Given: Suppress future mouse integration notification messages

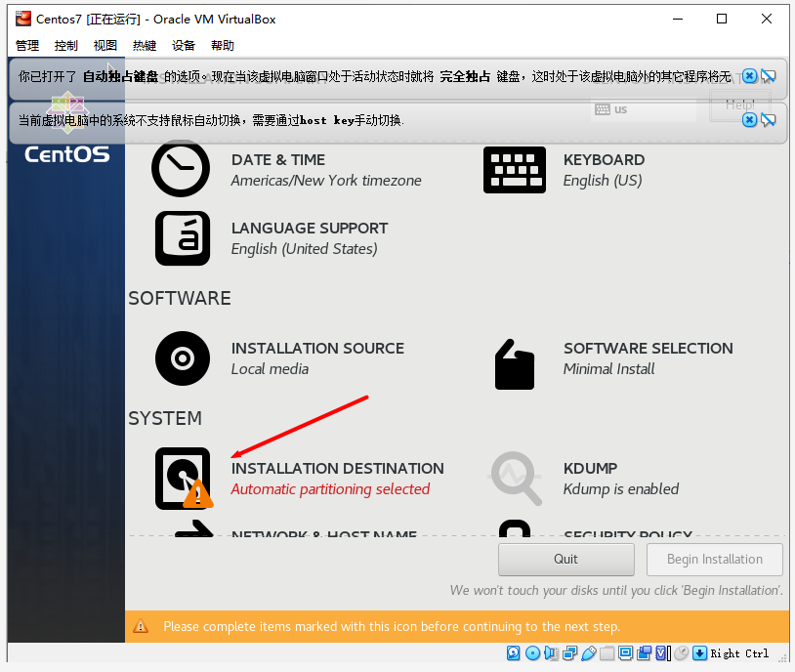Looking at the screenshot, I should pyautogui.click(x=769, y=120).
